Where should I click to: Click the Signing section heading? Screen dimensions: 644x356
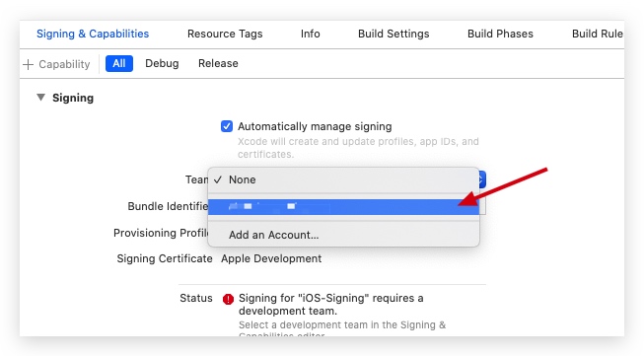click(73, 98)
